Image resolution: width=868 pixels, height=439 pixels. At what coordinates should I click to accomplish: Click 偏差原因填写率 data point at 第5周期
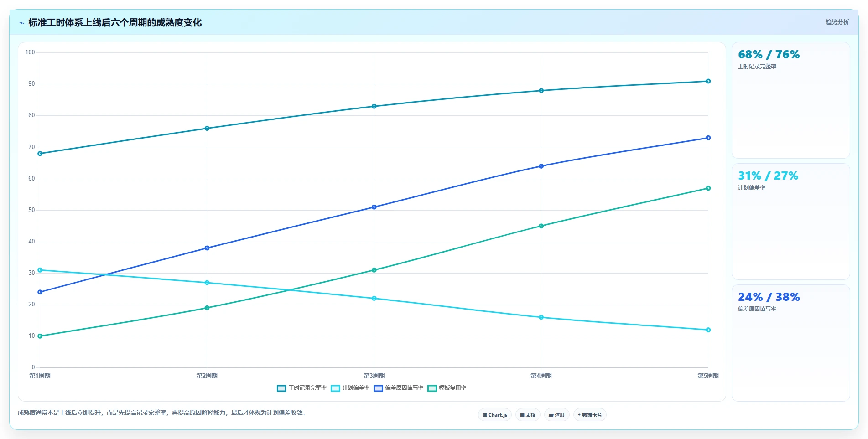708,138
